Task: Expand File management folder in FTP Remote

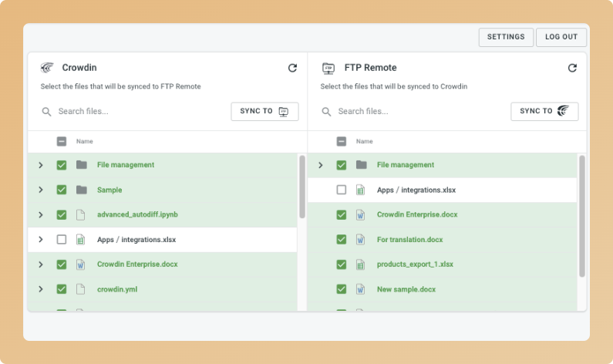Action: (x=321, y=165)
